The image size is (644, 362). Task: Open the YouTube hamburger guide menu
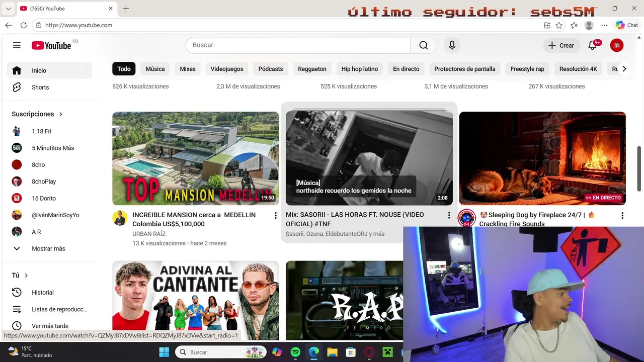17,45
